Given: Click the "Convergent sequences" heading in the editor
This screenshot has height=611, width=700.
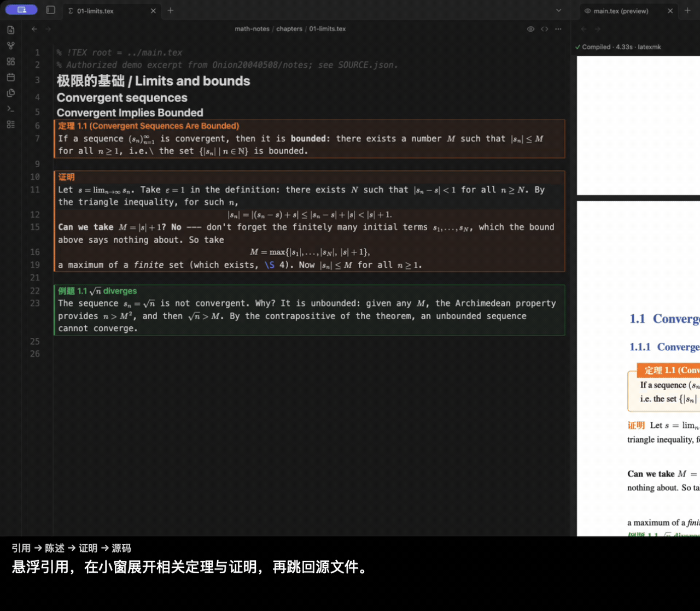Looking at the screenshot, I should coord(122,98).
